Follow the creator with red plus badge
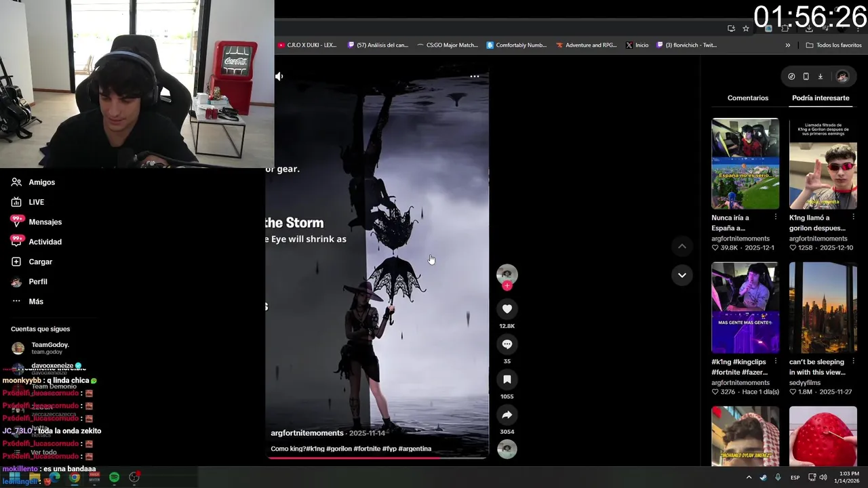 [507, 286]
